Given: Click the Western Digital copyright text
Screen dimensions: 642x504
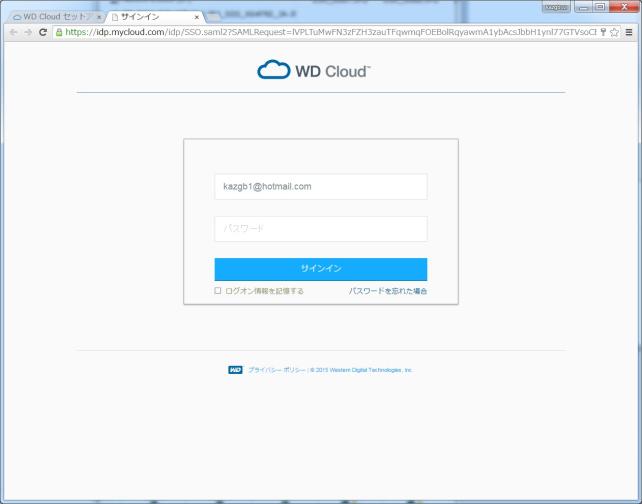Looking at the screenshot, I should click(361, 370).
